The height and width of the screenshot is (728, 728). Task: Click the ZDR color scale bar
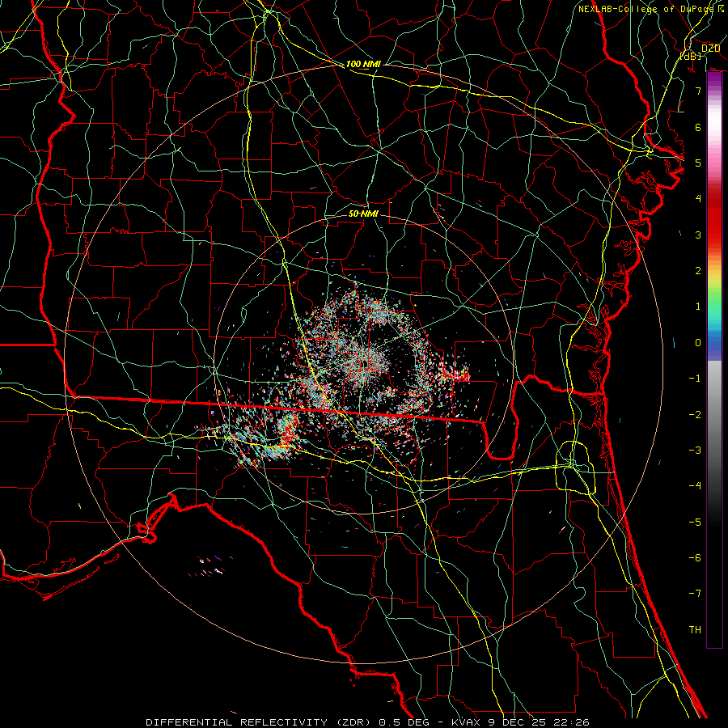tap(714, 360)
